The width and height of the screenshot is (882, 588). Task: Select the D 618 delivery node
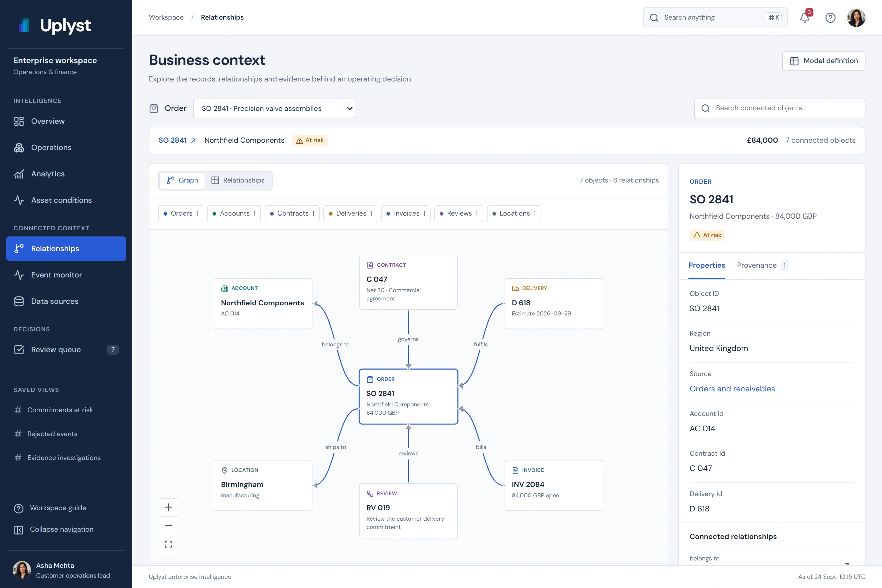554,304
